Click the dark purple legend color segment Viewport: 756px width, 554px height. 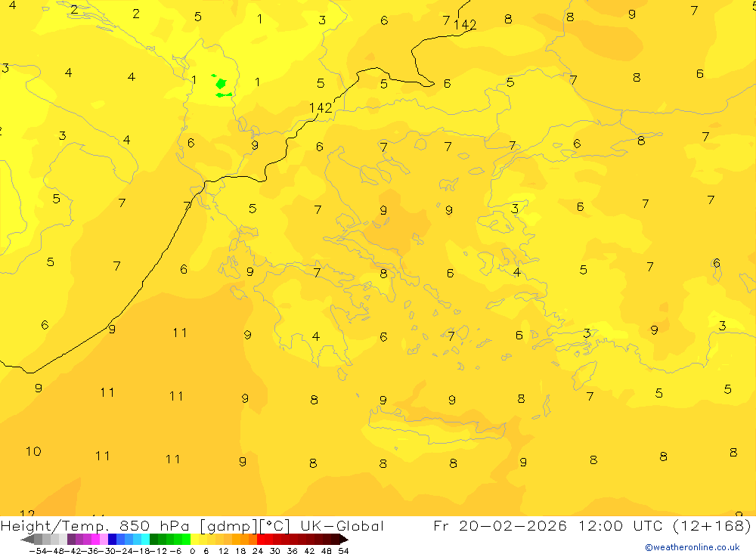pos(71,540)
